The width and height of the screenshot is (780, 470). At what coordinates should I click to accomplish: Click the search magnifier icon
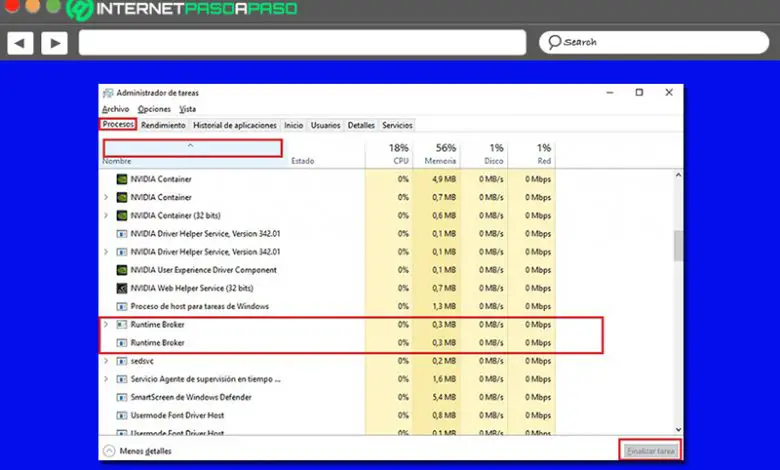[554, 43]
